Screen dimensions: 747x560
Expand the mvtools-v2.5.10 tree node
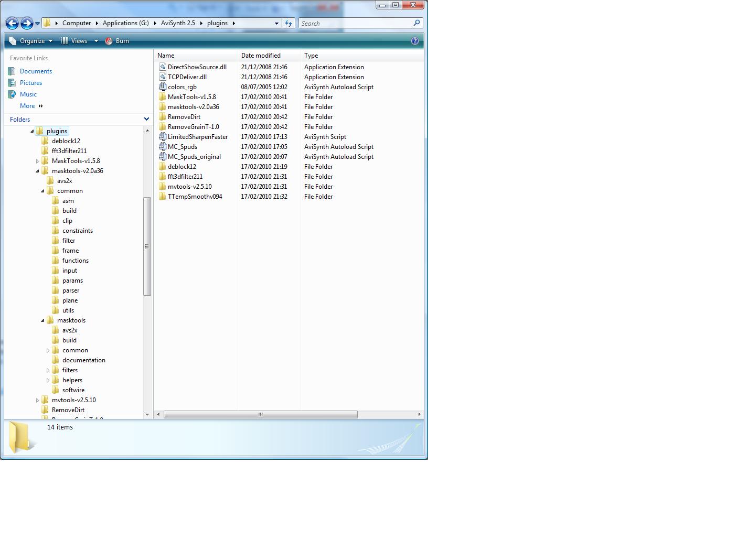37,400
